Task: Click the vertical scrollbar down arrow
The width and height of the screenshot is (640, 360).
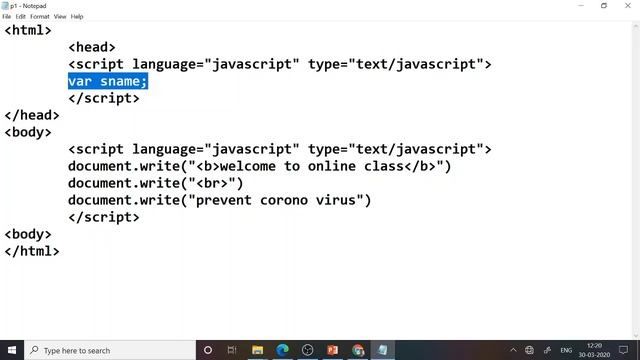Action: [636, 336]
